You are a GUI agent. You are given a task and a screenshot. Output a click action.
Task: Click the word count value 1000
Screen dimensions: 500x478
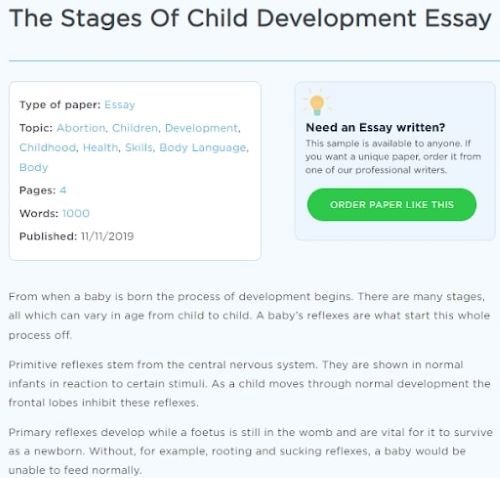[x=76, y=213]
